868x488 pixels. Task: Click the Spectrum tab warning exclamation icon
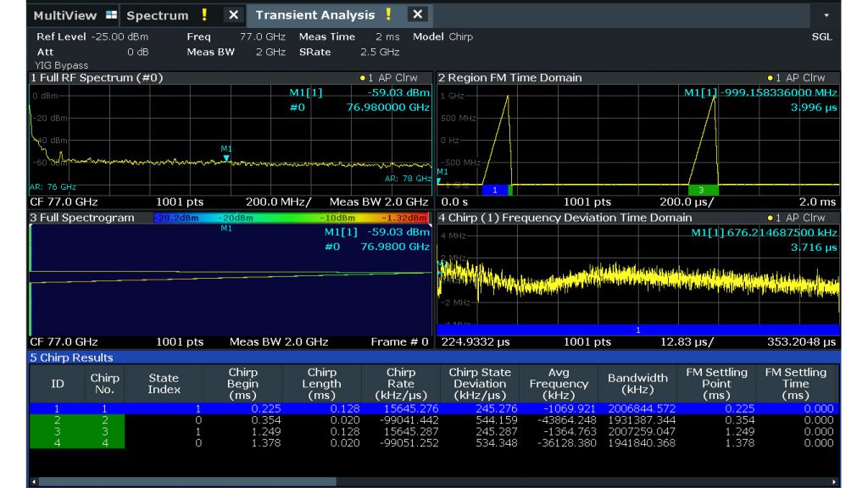click(204, 15)
